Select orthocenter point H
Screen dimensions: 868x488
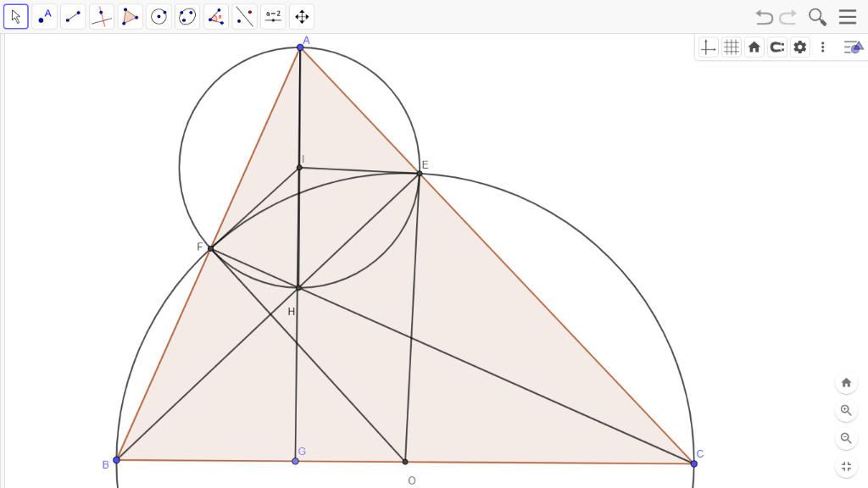click(x=298, y=288)
